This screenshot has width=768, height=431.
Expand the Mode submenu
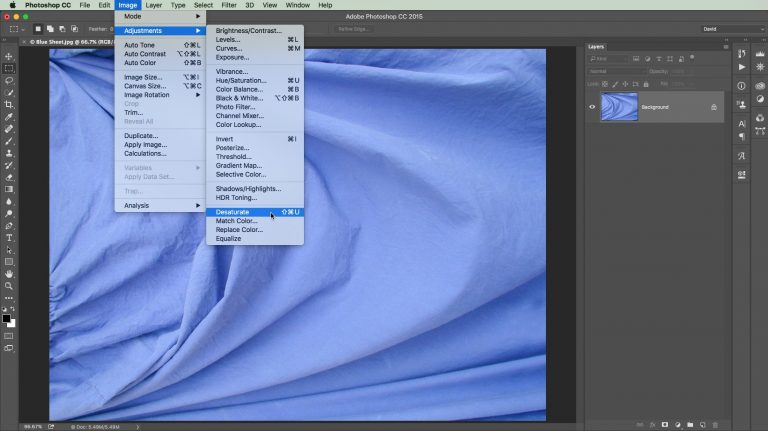(x=160, y=17)
